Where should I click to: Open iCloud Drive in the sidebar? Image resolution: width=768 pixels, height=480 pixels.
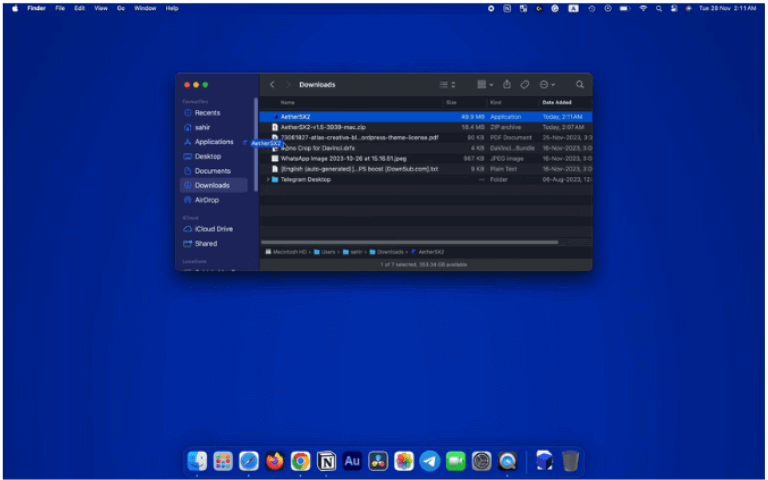coord(214,229)
